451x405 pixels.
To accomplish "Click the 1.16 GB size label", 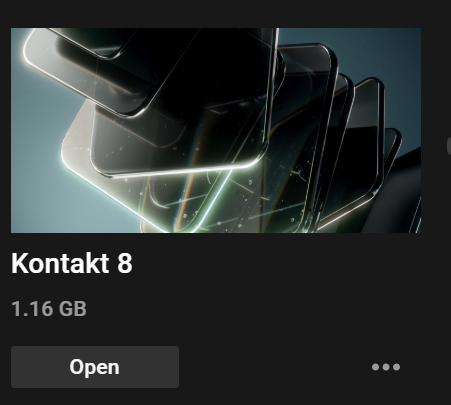I will click(x=49, y=309).
